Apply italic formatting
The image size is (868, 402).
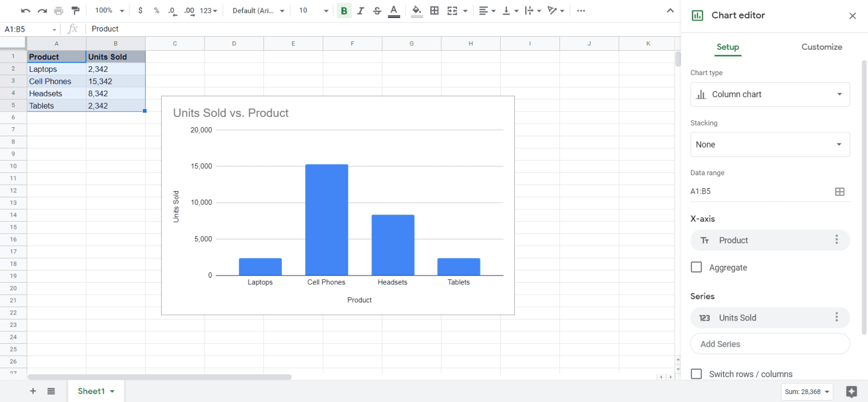[360, 10]
